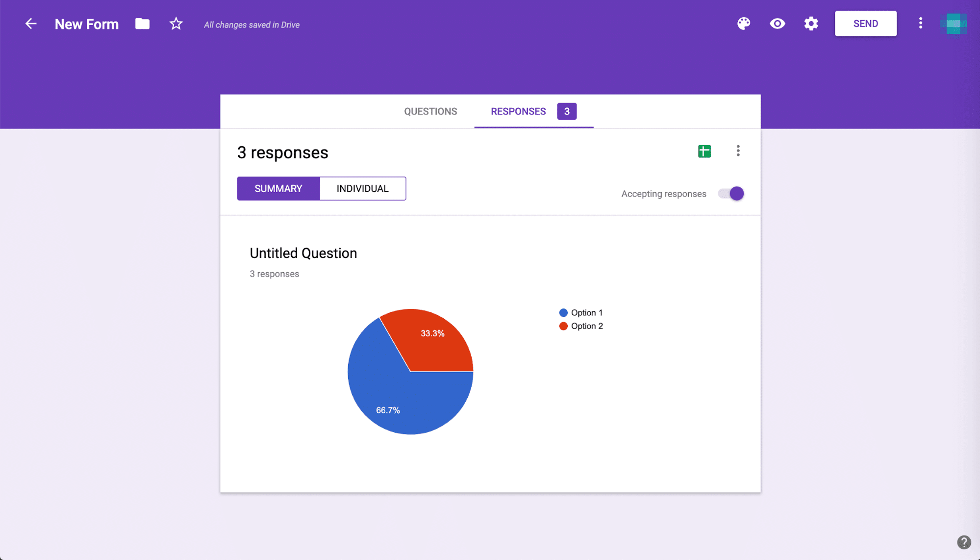The width and height of the screenshot is (980, 560).
Task: Click the green Sheets export icon
Action: tap(704, 150)
